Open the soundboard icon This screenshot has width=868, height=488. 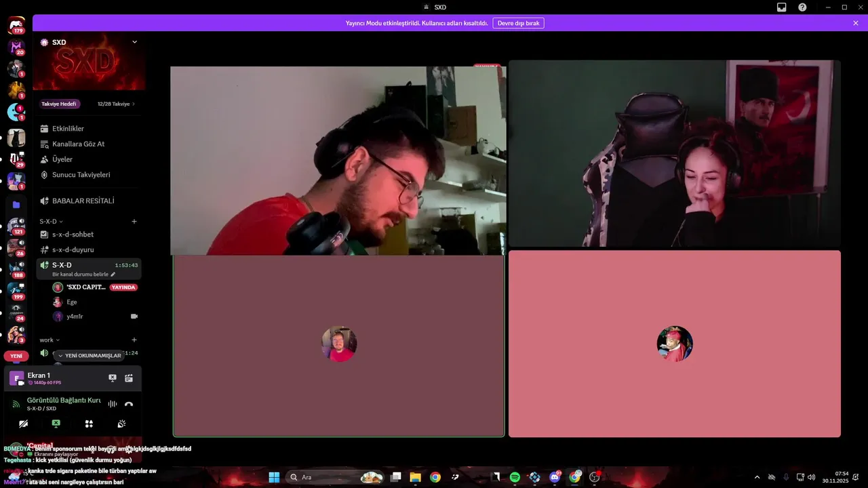121,424
